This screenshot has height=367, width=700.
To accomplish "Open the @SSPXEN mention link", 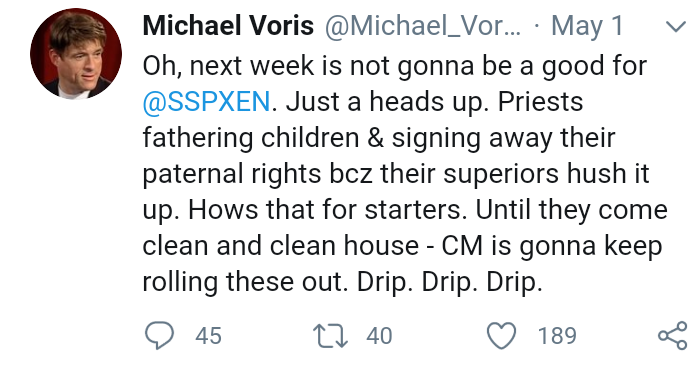I will [206, 102].
